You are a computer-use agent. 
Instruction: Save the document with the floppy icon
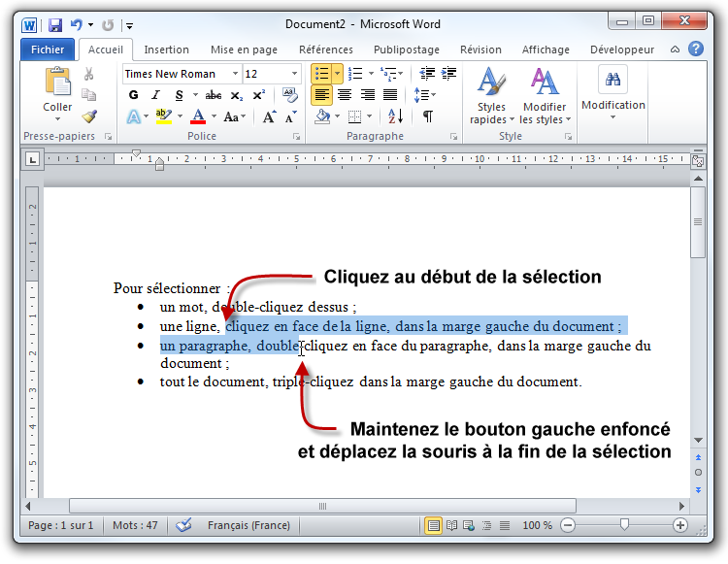[55, 24]
